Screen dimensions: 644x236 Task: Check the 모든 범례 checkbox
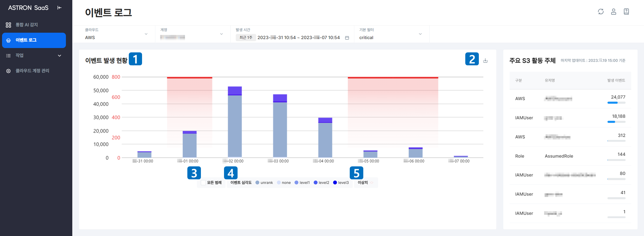(203, 183)
